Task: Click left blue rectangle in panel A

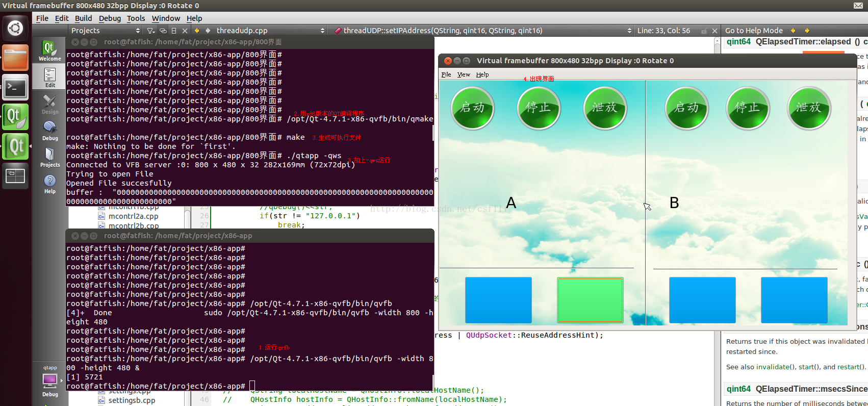Action: click(498, 300)
